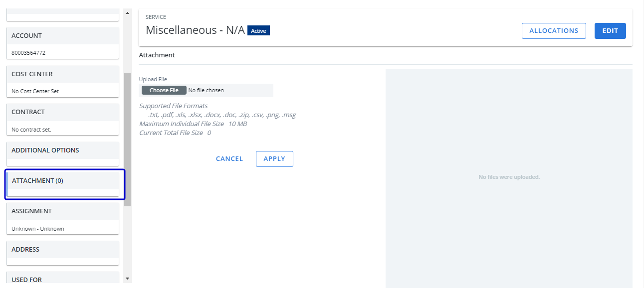
Task: Expand the Address section
Action: (x=62, y=250)
